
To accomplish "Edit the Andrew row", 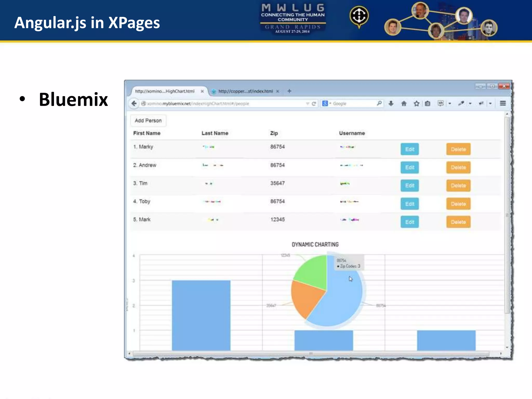I will [410, 167].
